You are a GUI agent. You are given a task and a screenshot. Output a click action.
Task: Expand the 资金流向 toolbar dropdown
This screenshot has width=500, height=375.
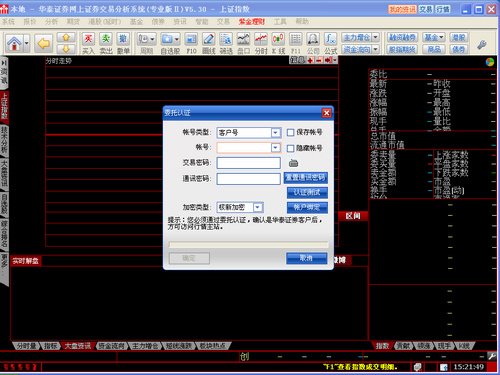point(376,49)
